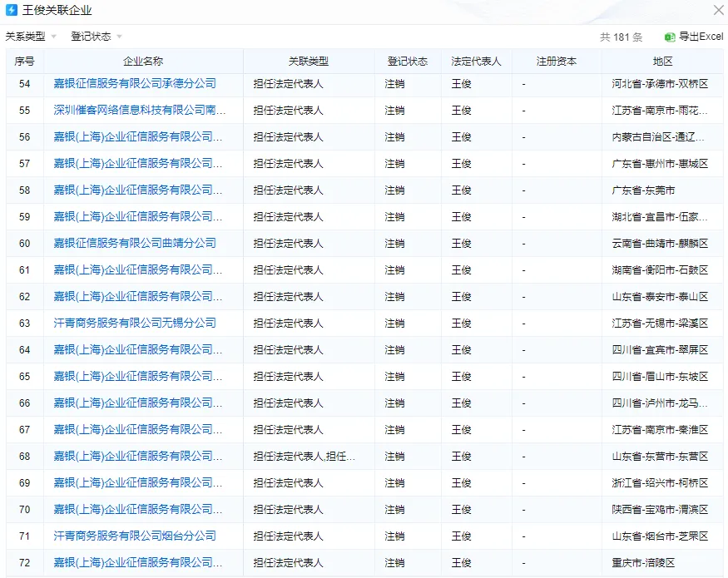
Task: Open company link 嘉银征信服务有限公司承德分公司
Action: point(135,83)
